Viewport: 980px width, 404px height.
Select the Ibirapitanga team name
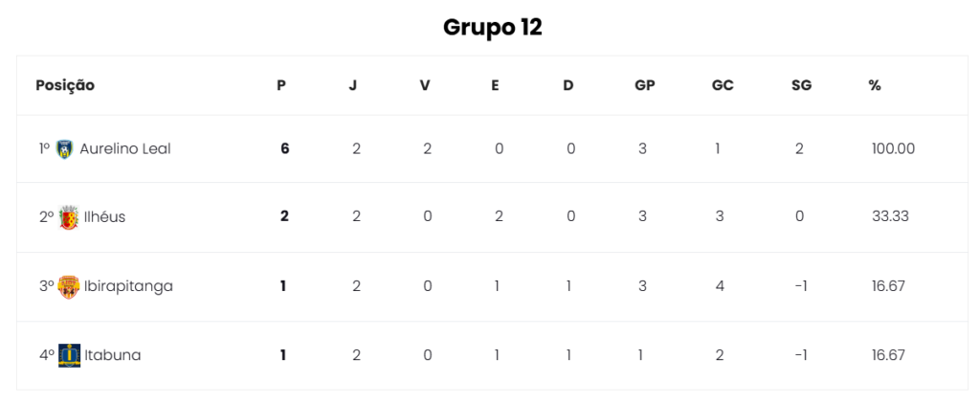(x=128, y=286)
